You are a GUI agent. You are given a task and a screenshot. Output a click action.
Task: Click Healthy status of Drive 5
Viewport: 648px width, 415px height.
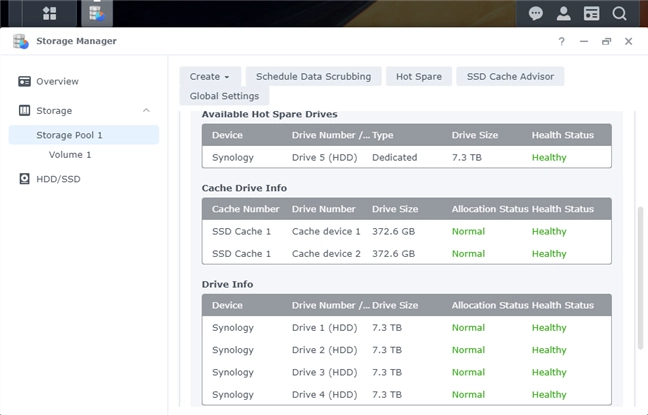pyautogui.click(x=549, y=157)
